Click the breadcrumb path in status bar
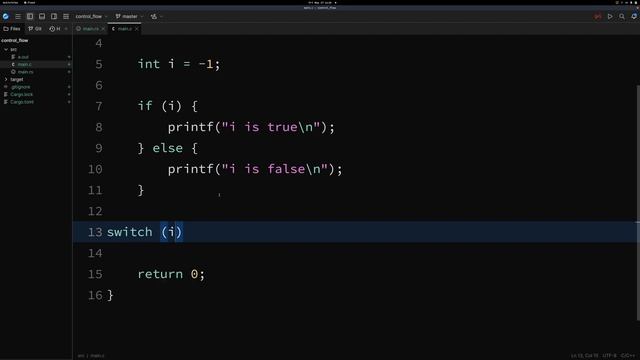 coord(91,356)
